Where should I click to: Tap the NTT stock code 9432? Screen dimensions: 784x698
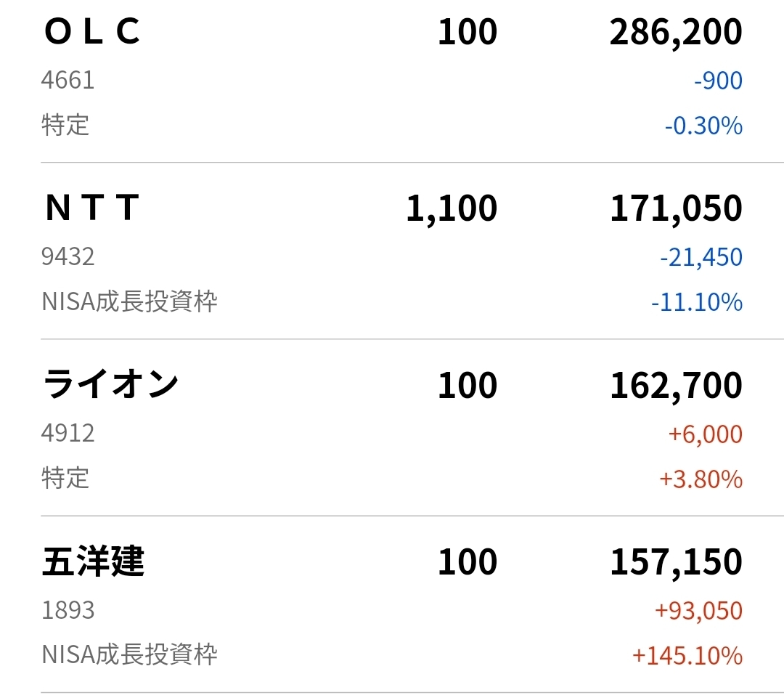(x=68, y=256)
